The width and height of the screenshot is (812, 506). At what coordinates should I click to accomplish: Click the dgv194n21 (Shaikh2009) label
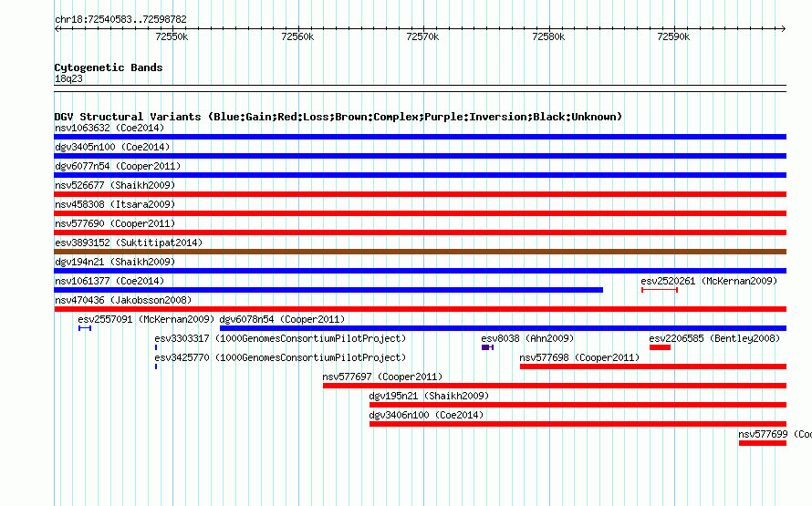115,262
